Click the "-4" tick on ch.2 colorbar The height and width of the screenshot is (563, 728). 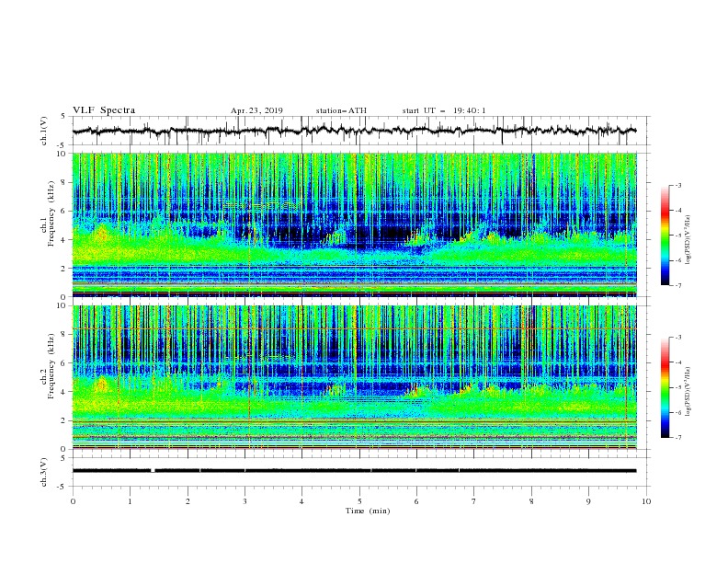coord(678,362)
